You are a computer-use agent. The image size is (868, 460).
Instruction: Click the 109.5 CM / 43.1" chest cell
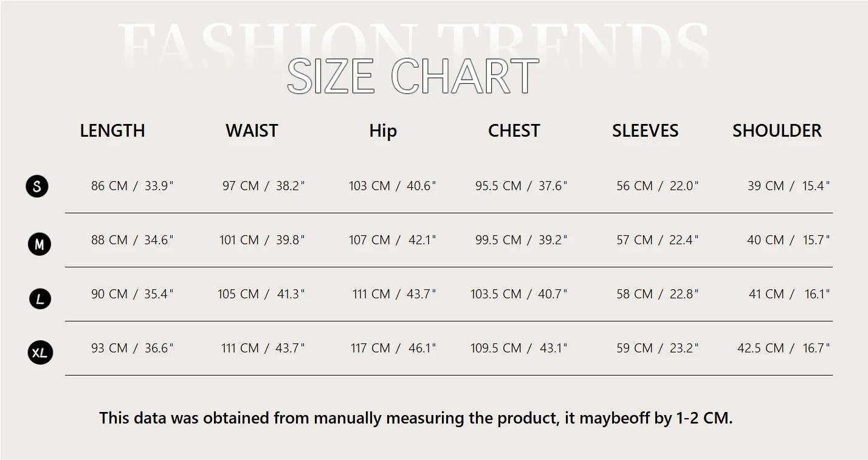(518, 348)
